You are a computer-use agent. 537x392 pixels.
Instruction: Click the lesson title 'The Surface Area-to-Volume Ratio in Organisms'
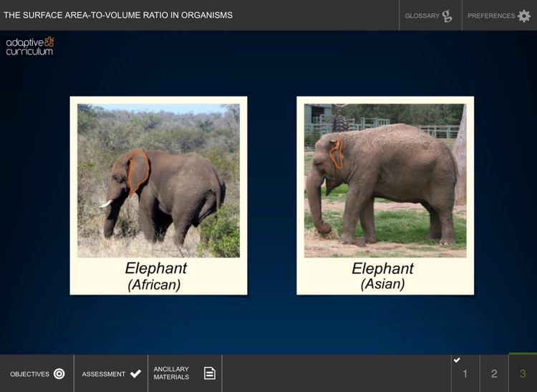pyautogui.click(x=118, y=15)
